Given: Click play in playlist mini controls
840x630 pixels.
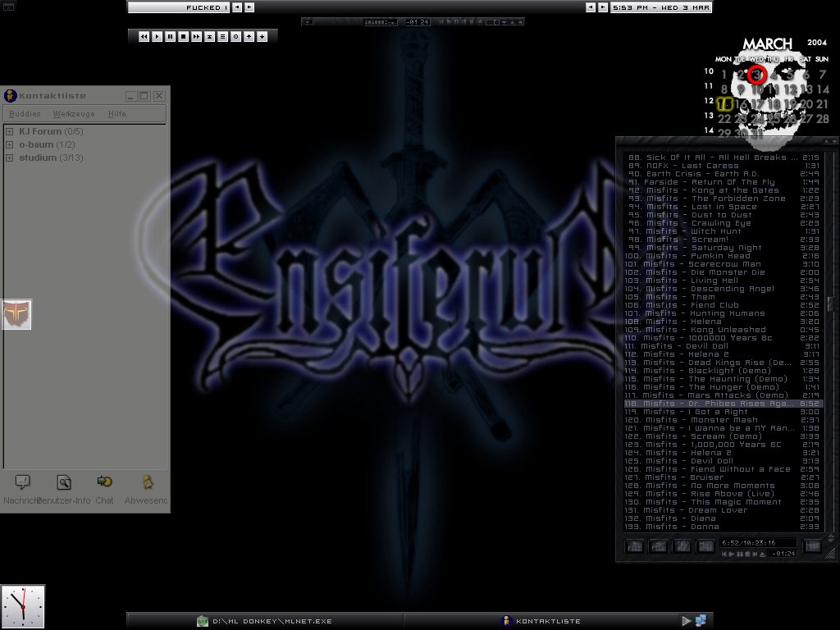Looking at the screenshot, I should [x=732, y=554].
